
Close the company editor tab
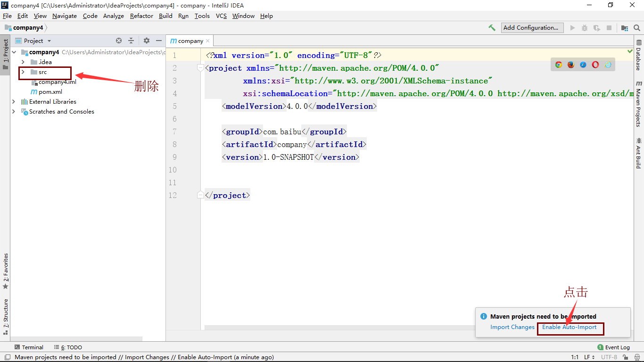coord(207,41)
